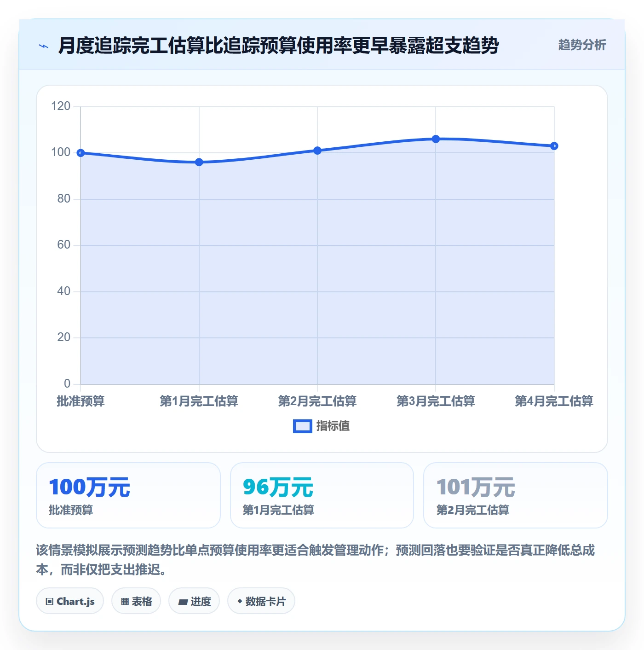Click the Chart.js chip icon
The height and width of the screenshot is (650, 644).
50,601
